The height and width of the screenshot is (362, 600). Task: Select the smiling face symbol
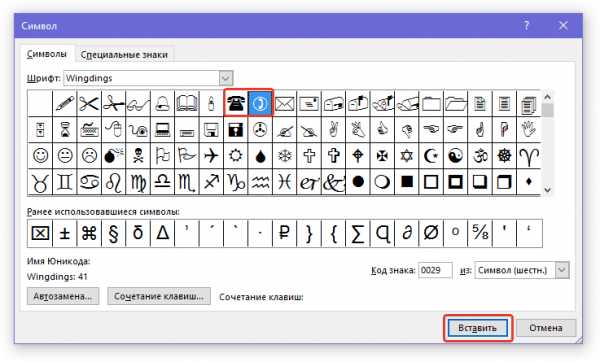click(x=40, y=156)
